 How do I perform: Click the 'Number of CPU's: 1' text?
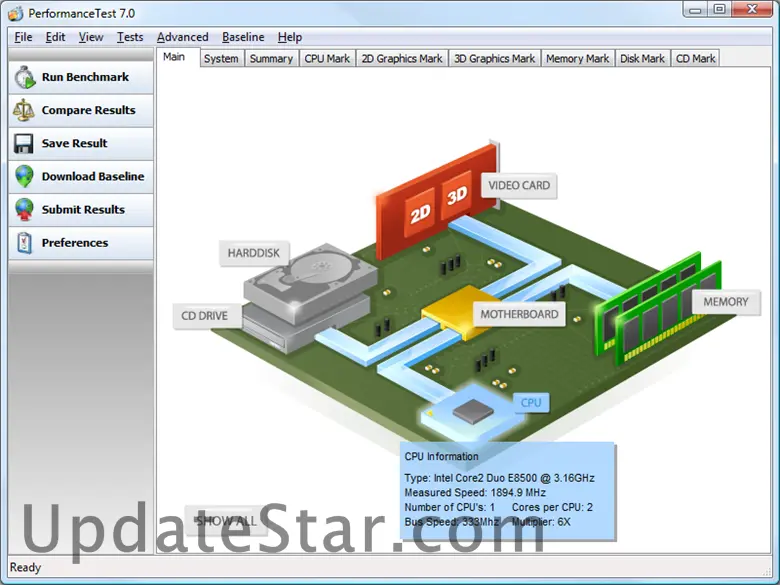[450, 507]
